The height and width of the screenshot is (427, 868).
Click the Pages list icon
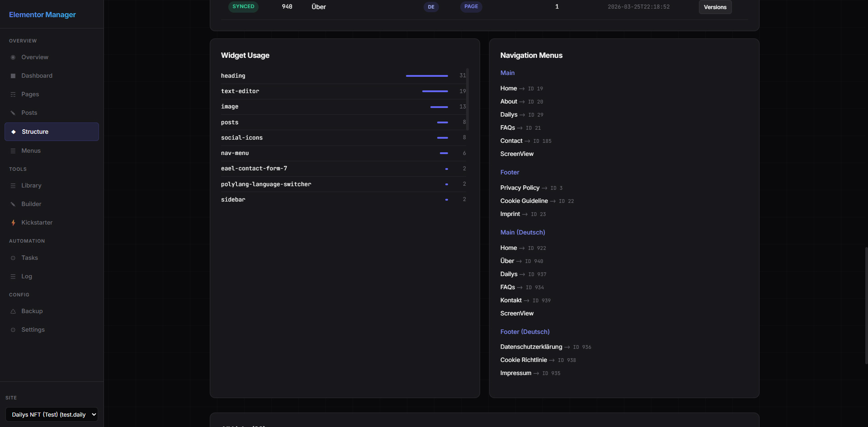13,94
